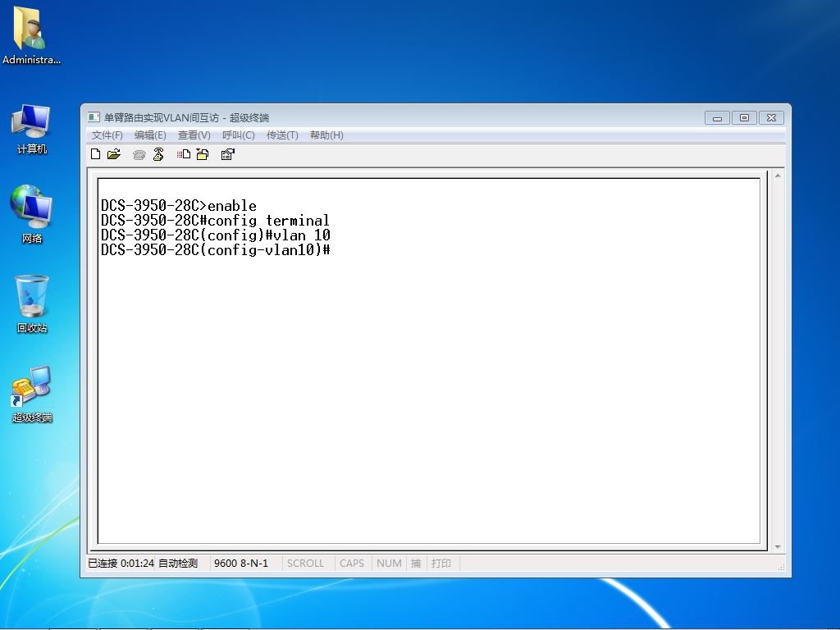Screen dimensions: 840x630
Task: Click the New connection toolbar icon
Action: click(95, 154)
